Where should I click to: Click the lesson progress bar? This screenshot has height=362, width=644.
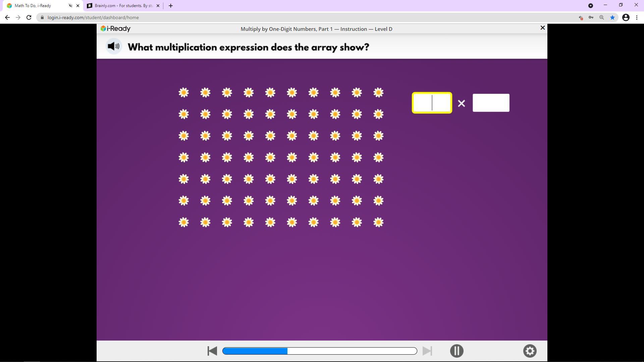click(319, 351)
